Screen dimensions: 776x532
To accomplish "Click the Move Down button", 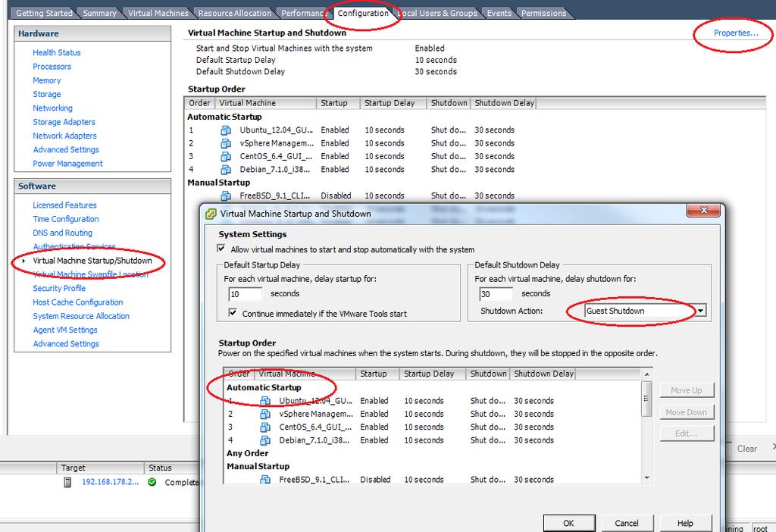I will 687,412.
